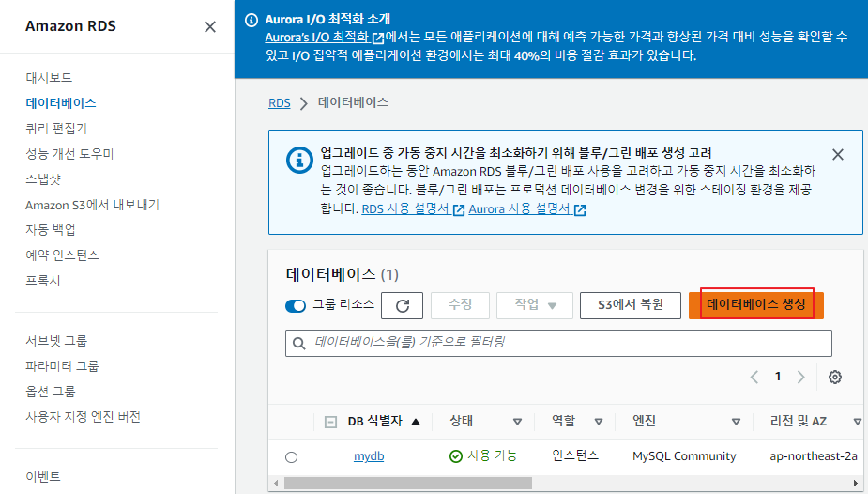Open 대시보드 in sidebar
The image size is (868, 494).
49,78
